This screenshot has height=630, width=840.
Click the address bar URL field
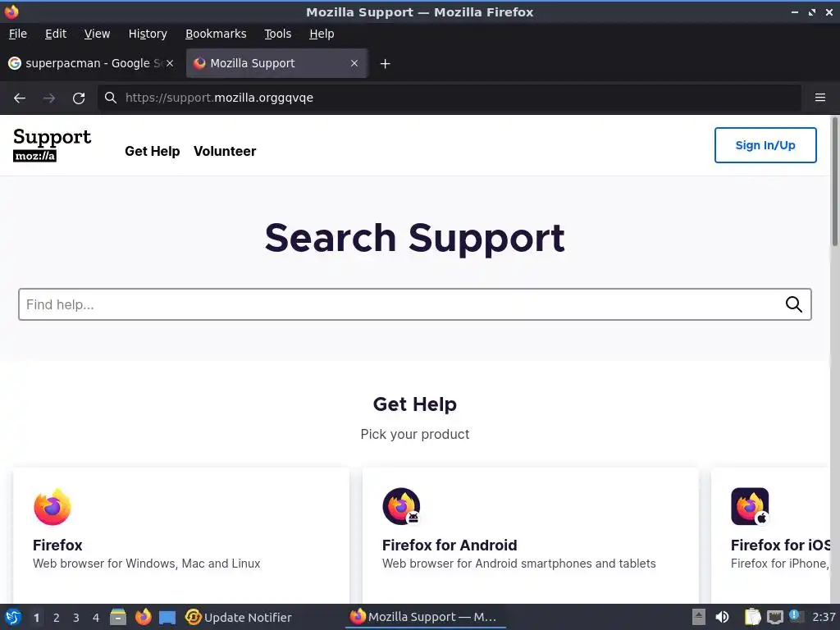pos(450,98)
